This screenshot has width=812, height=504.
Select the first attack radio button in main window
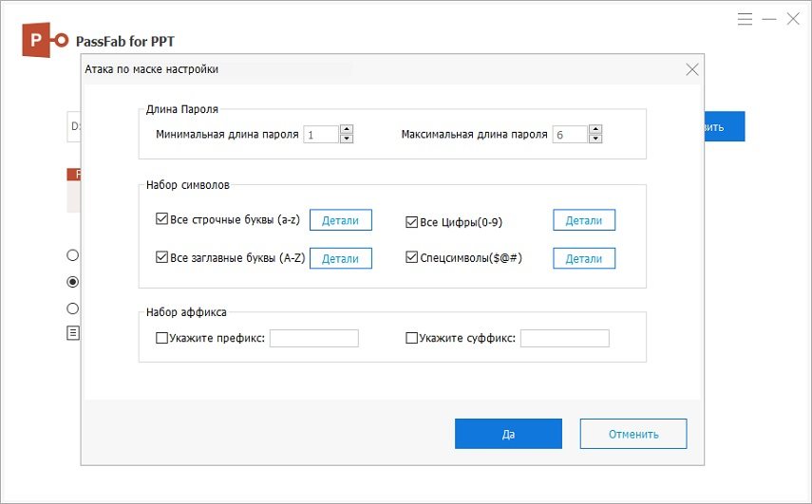coord(73,255)
